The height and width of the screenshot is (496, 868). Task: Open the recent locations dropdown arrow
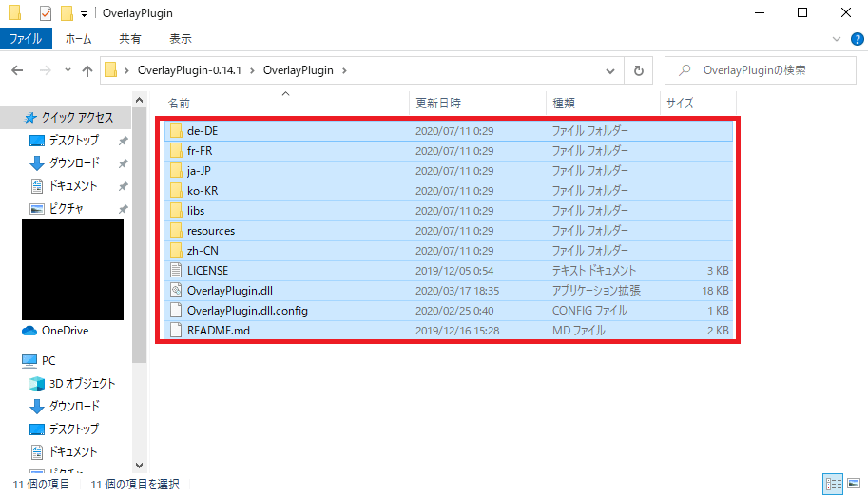66,70
